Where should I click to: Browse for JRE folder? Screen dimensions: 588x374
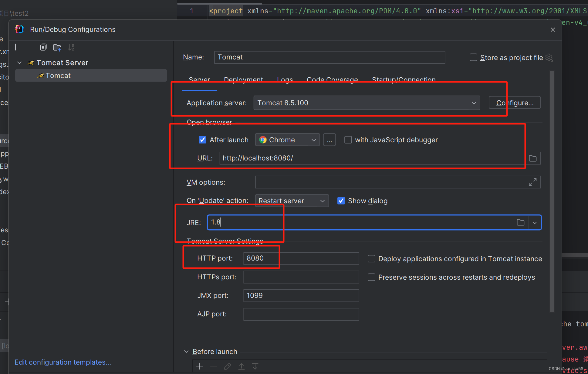(x=521, y=222)
